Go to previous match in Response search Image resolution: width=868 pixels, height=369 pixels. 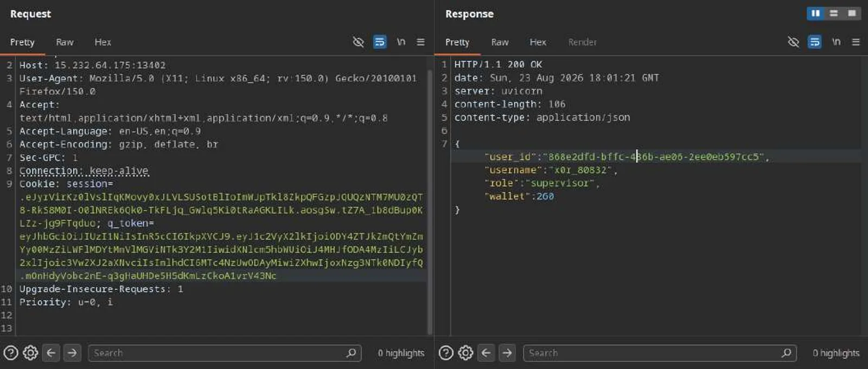click(x=486, y=353)
